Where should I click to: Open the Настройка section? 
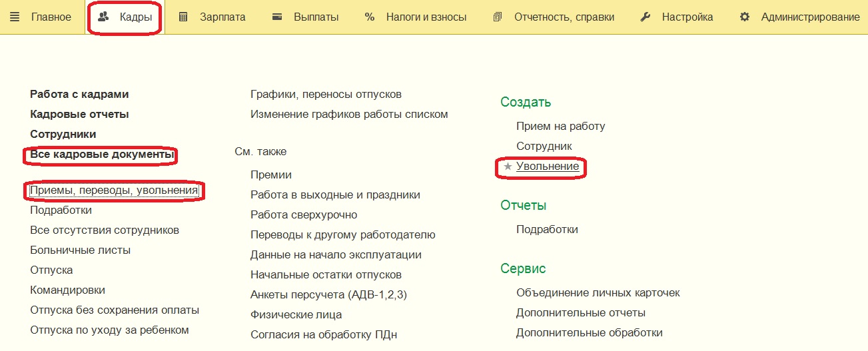(x=687, y=17)
